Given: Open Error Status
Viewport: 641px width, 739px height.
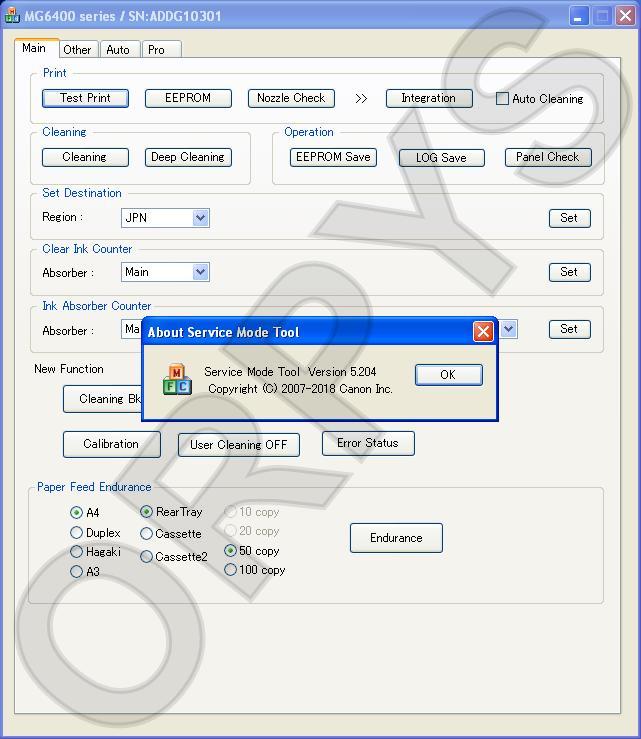Looking at the screenshot, I should click(x=368, y=443).
